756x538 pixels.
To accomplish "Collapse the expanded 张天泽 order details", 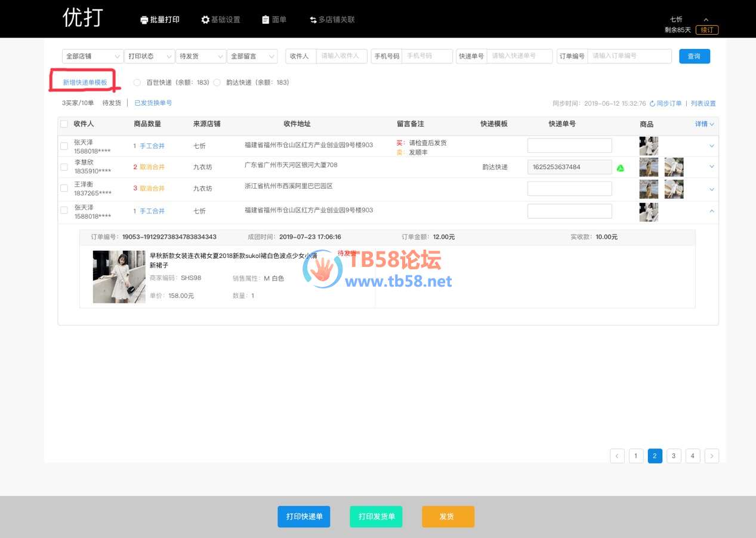I will pyautogui.click(x=711, y=211).
